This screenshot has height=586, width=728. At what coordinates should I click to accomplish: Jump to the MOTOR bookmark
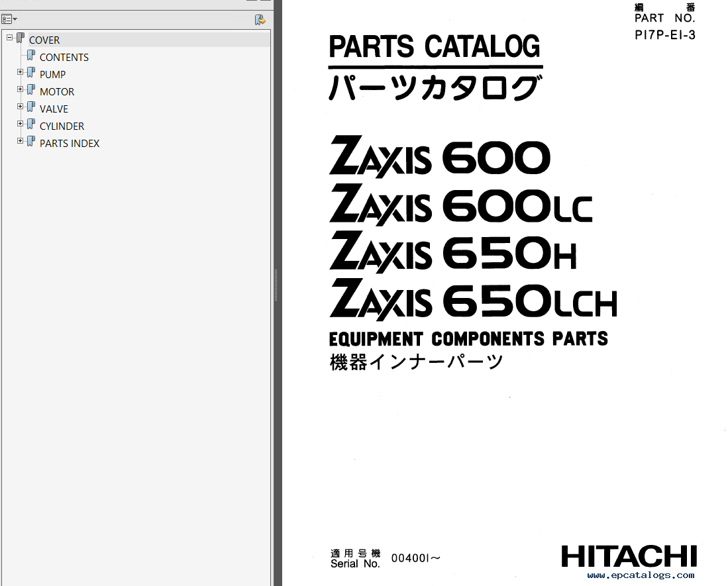click(x=57, y=92)
